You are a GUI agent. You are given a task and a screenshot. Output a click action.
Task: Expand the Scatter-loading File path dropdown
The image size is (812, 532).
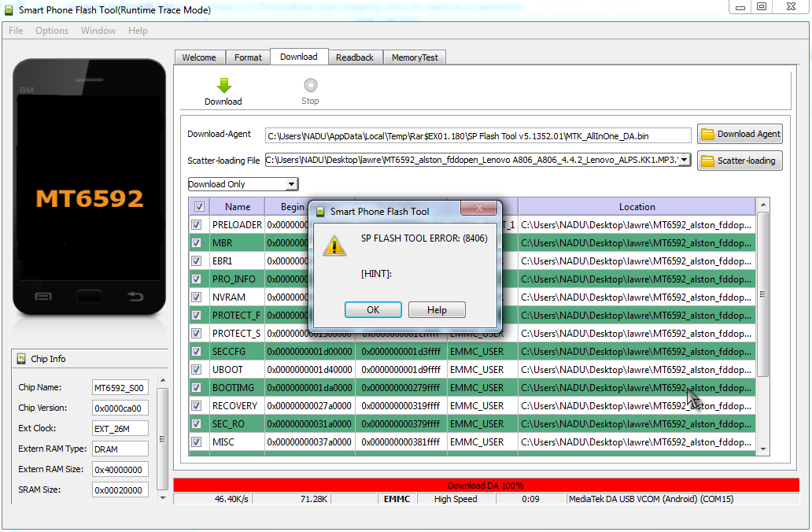684,161
